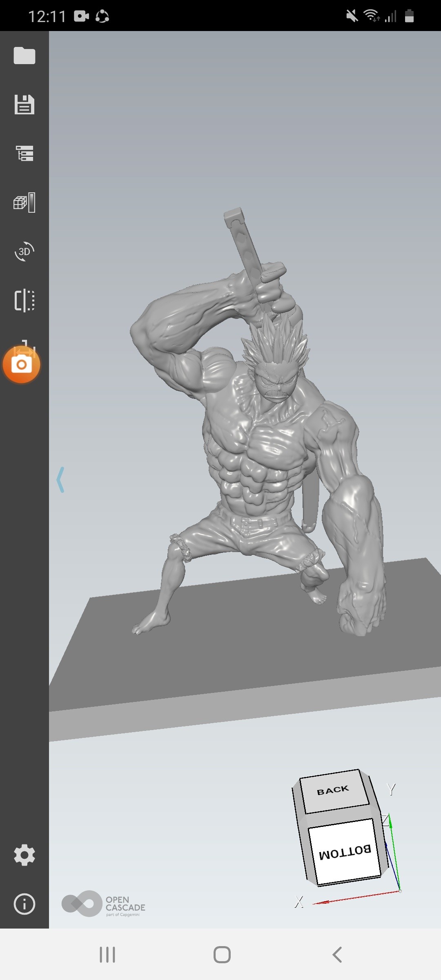Tap Android home button

click(222, 955)
